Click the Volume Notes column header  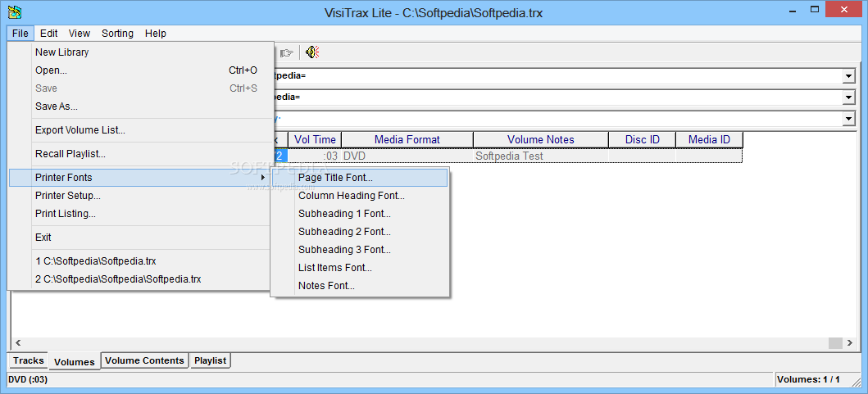[x=541, y=139]
